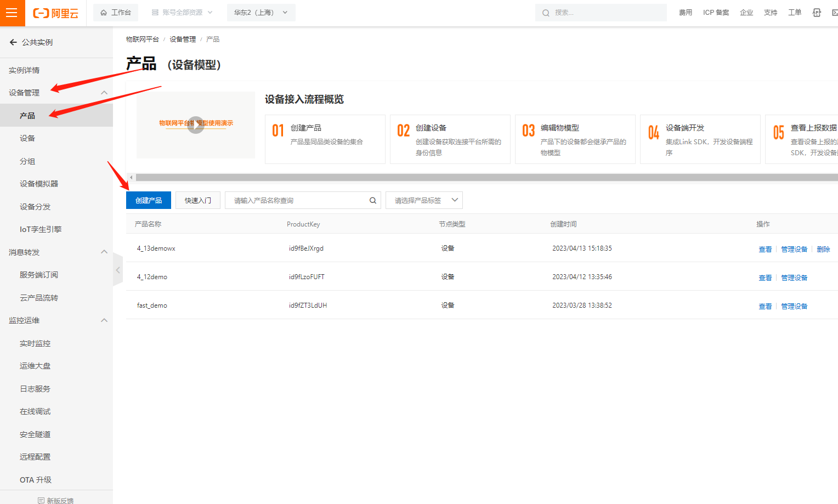This screenshot has width=838, height=504.
Task: Play the IoT platform demo video
Action: [196, 125]
